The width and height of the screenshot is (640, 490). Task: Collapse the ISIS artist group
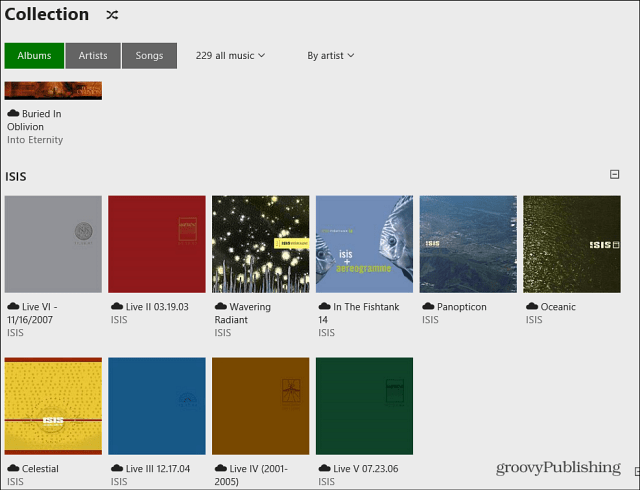coord(614,174)
